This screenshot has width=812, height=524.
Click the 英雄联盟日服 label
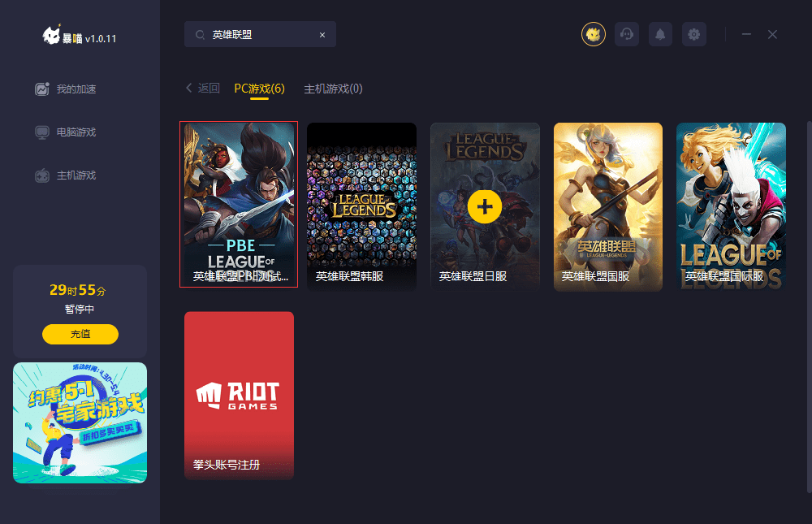(473, 276)
